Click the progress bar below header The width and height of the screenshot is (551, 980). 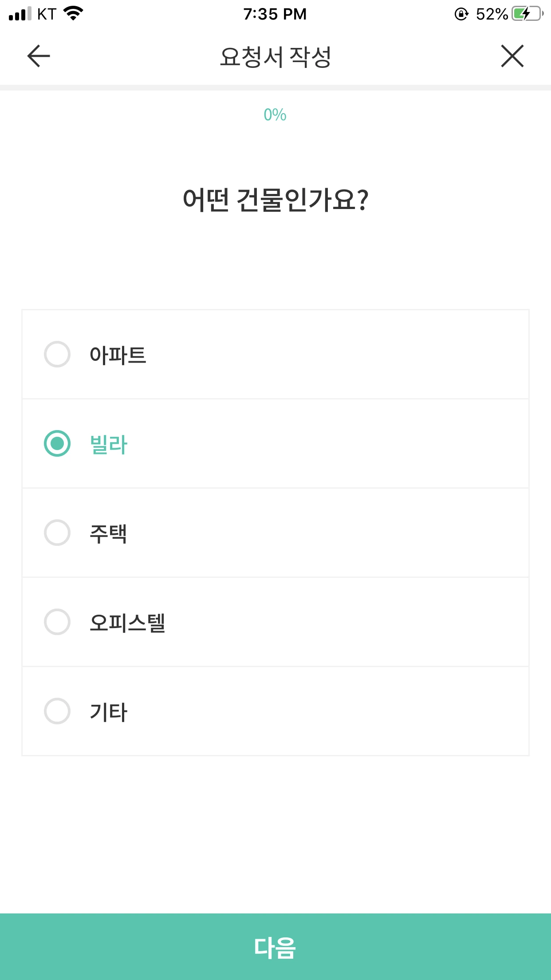point(275,87)
